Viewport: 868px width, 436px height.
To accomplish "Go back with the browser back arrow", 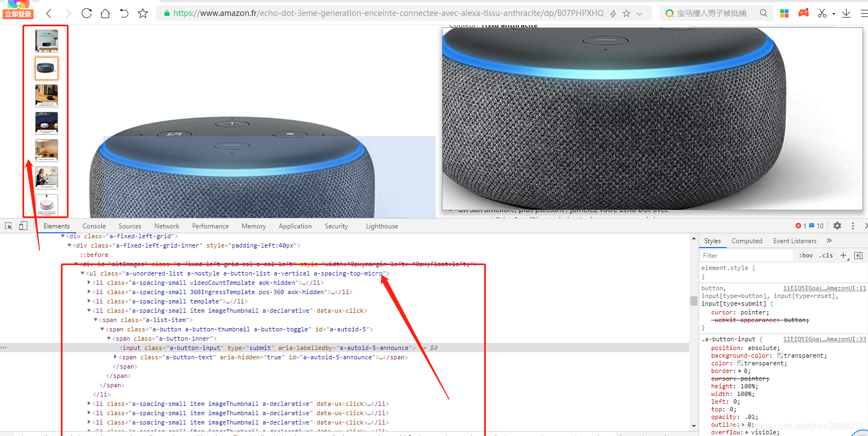I will pos(49,13).
